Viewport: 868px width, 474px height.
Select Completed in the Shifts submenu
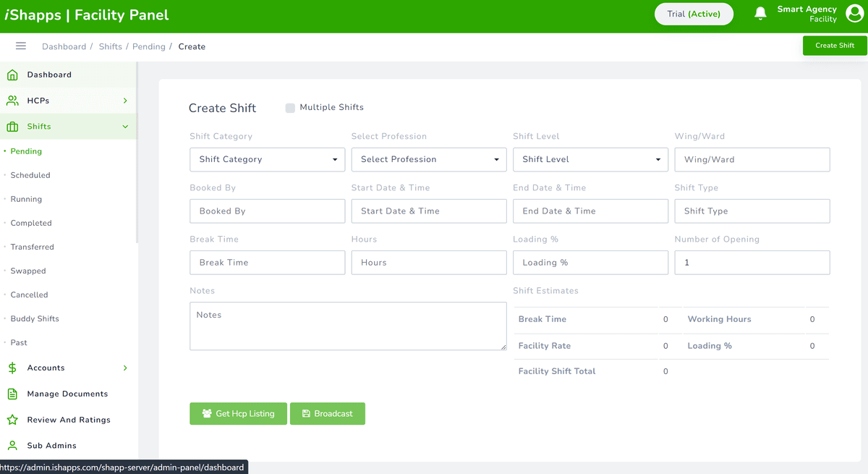pyautogui.click(x=31, y=223)
